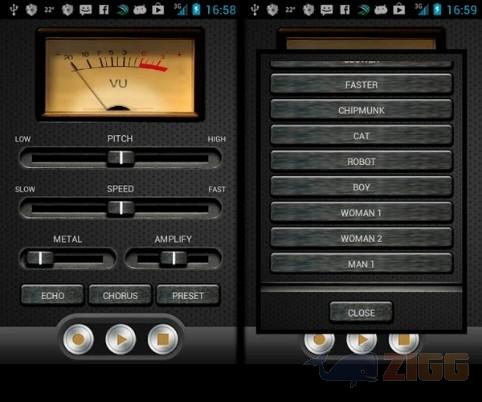Tap the Facebook icon in left status bar
This screenshot has height=402, width=482.
pyautogui.click(x=104, y=9)
